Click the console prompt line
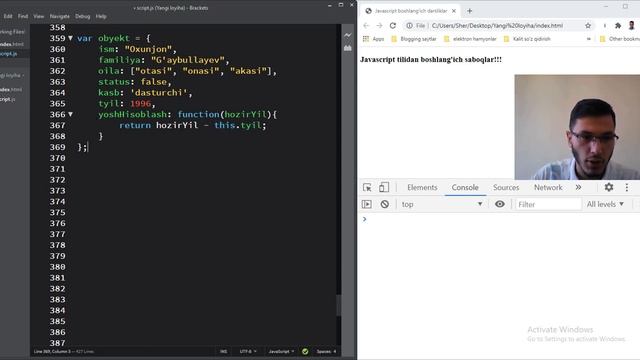This screenshot has width=640, height=360. [x=498, y=220]
